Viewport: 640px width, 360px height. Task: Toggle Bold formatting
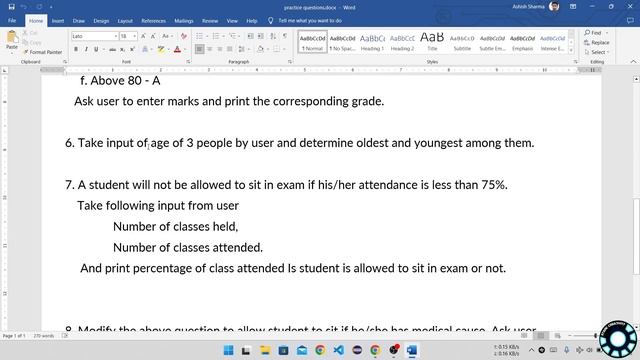coord(76,49)
